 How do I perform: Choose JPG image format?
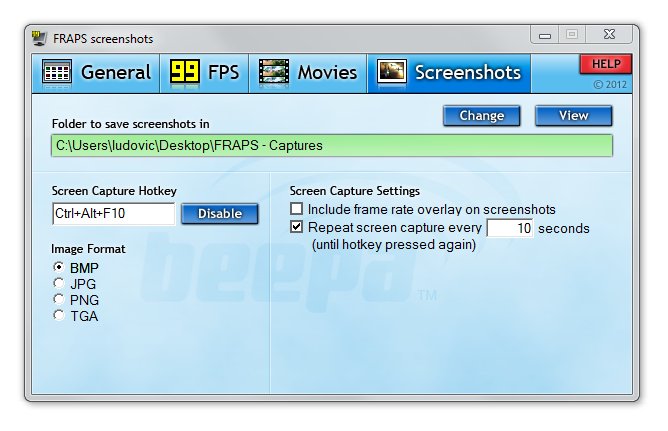pyautogui.click(x=59, y=283)
